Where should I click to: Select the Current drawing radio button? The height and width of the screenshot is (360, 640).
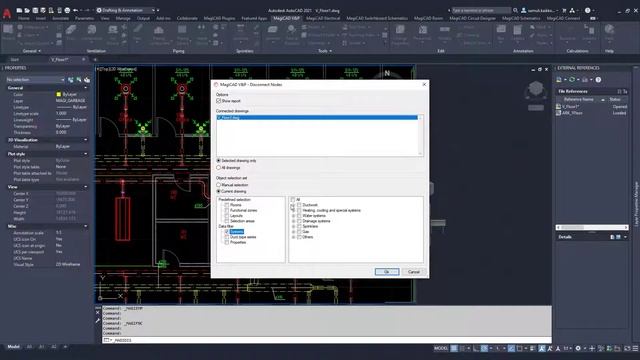(x=218, y=191)
